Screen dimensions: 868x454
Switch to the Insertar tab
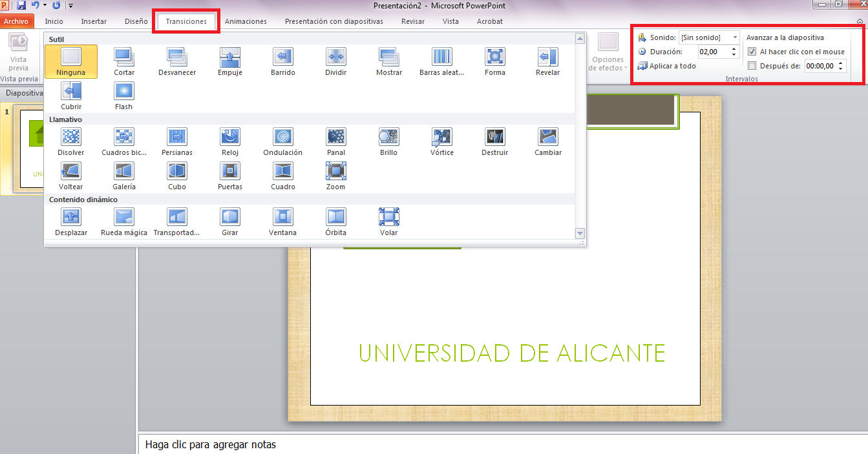tap(94, 21)
